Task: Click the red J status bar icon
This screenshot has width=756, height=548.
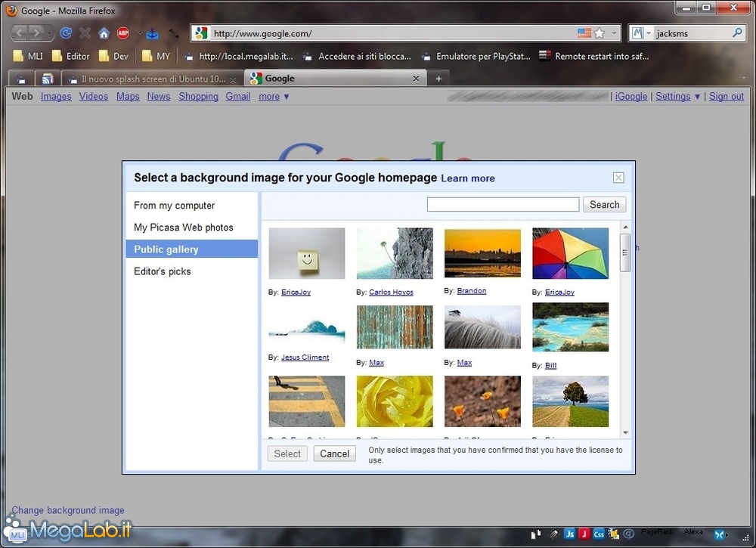Action: [584, 534]
